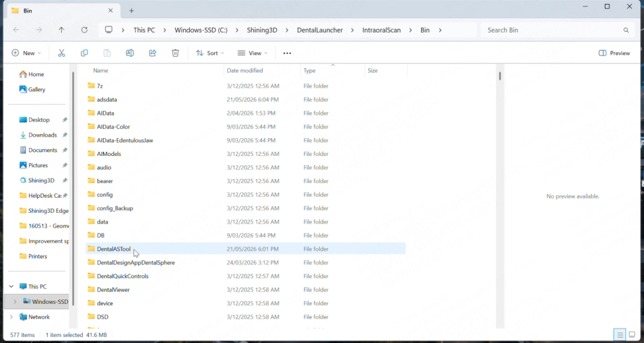Click the search magnifier icon
The width and height of the screenshot is (644, 343).
626,30
